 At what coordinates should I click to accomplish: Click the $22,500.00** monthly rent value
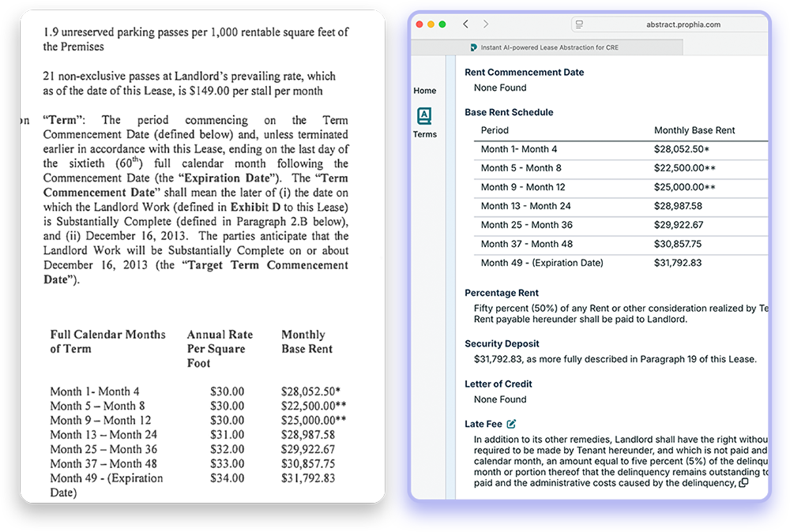pyautogui.click(x=685, y=168)
